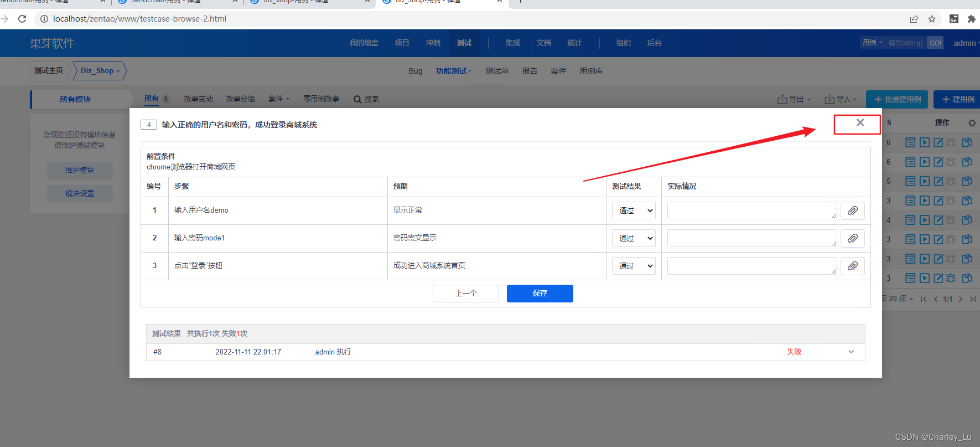Edit the case in the row with S value 5
Viewport: 980px width, 447px height.
pos(938,181)
